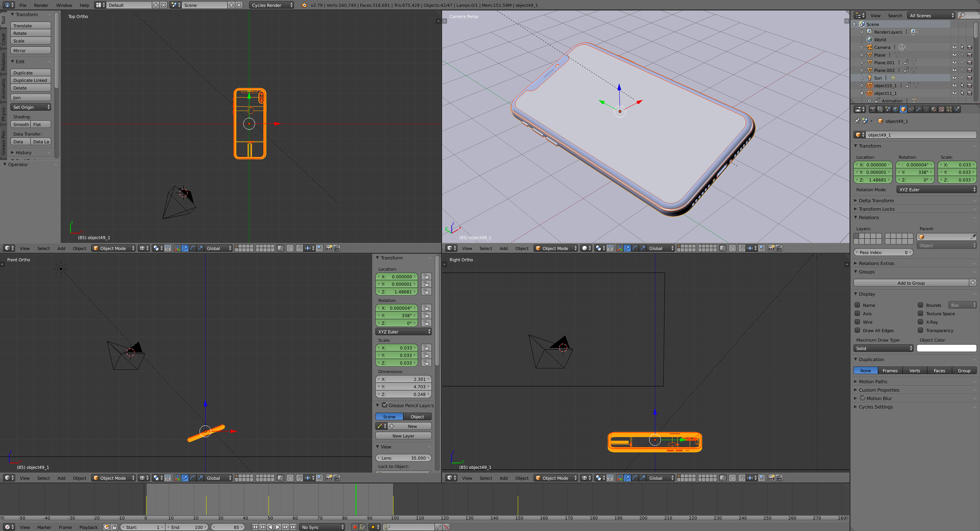Enable the Wire display checkbox
Image resolution: width=980 pixels, height=531 pixels.
857,322
